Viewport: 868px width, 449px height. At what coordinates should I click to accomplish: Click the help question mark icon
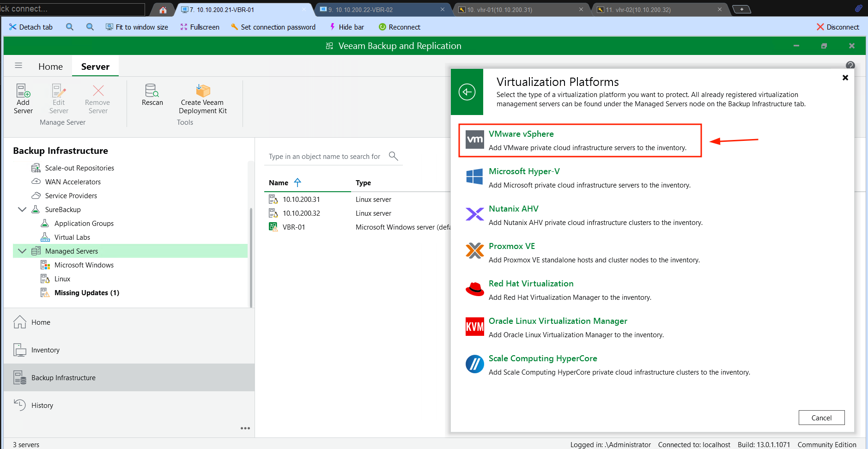pyautogui.click(x=850, y=65)
